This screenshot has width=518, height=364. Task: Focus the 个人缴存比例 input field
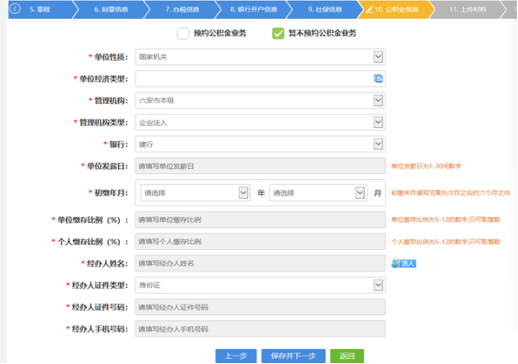pos(260,241)
